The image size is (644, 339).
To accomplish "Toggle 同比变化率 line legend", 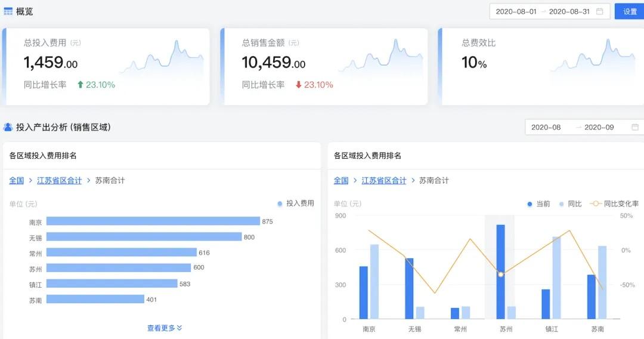I will point(614,204).
